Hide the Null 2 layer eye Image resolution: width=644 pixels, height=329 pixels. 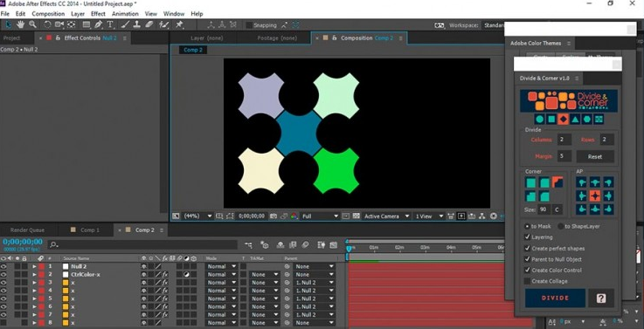point(3,266)
